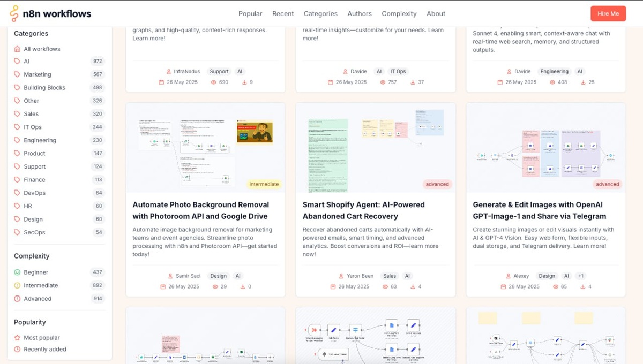Click the Alexey author name
The height and width of the screenshot is (364, 643).
pyautogui.click(x=521, y=276)
